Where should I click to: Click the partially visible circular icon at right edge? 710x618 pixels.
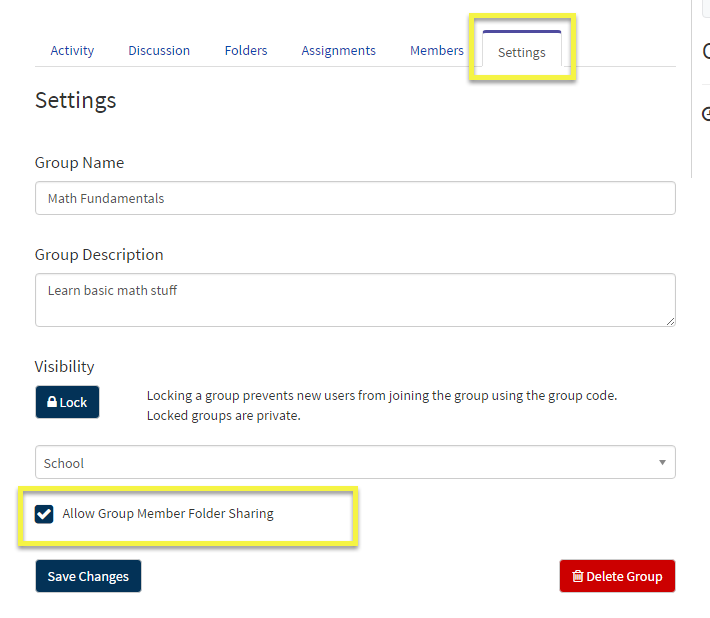pyautogui.click(x=705, y=114)
